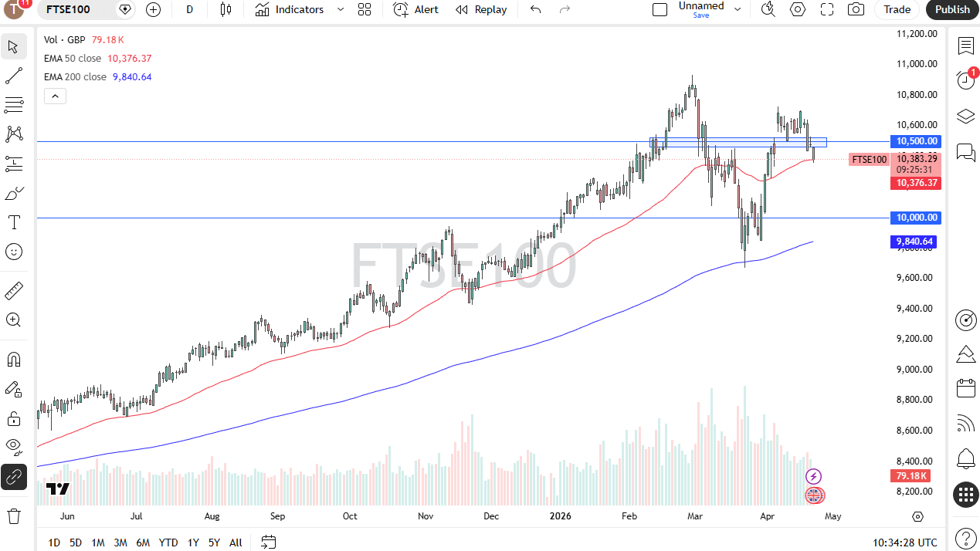
Task: Undo the last chart action
Action: click(535, 9)
